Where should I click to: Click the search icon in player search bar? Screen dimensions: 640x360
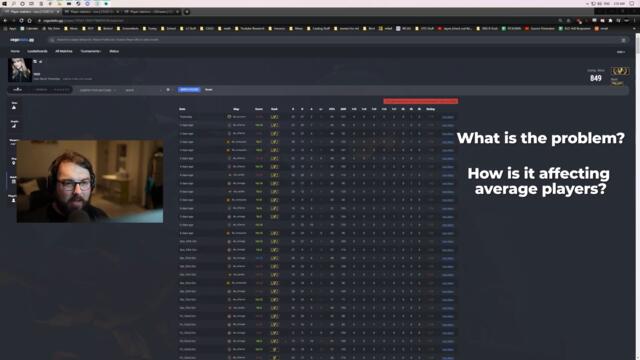tap(52, 40)
